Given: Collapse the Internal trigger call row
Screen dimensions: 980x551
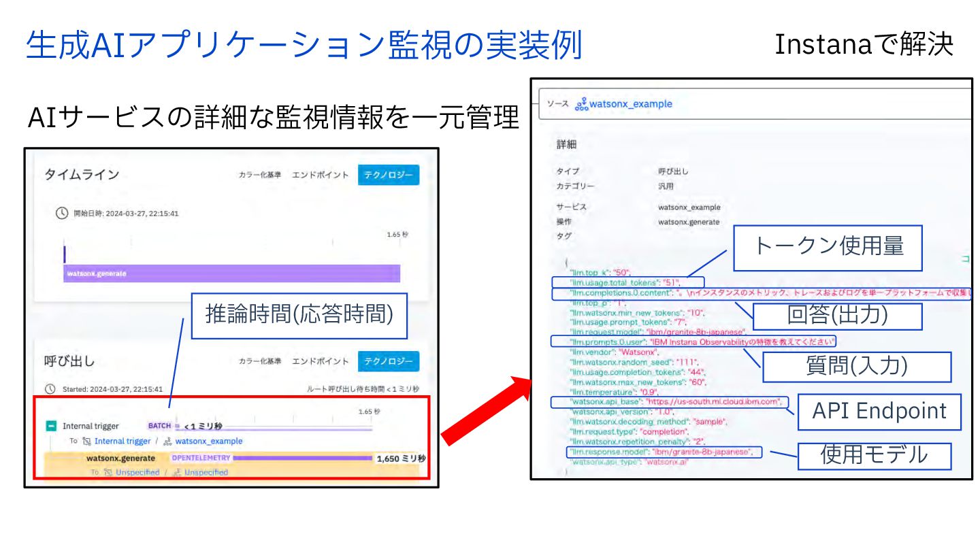Looking at the screenshot, I should pyautogui.click(x=51, y=427).
